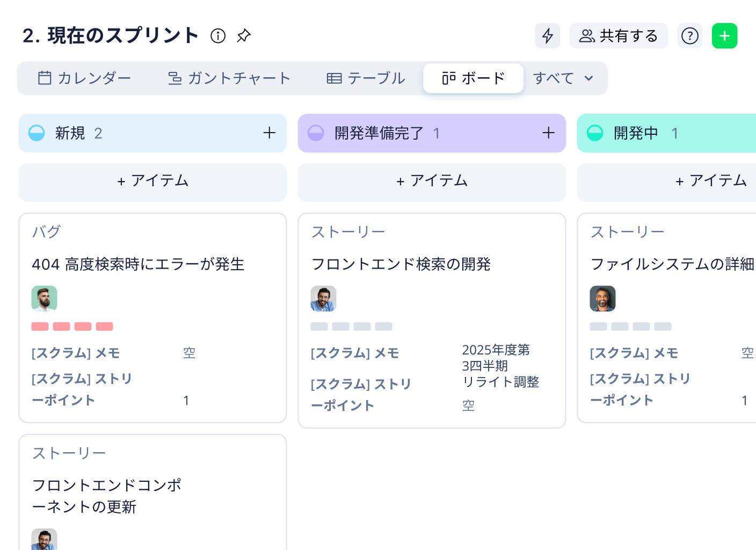Switch to the カレンダー view tab

click(84, 78)
